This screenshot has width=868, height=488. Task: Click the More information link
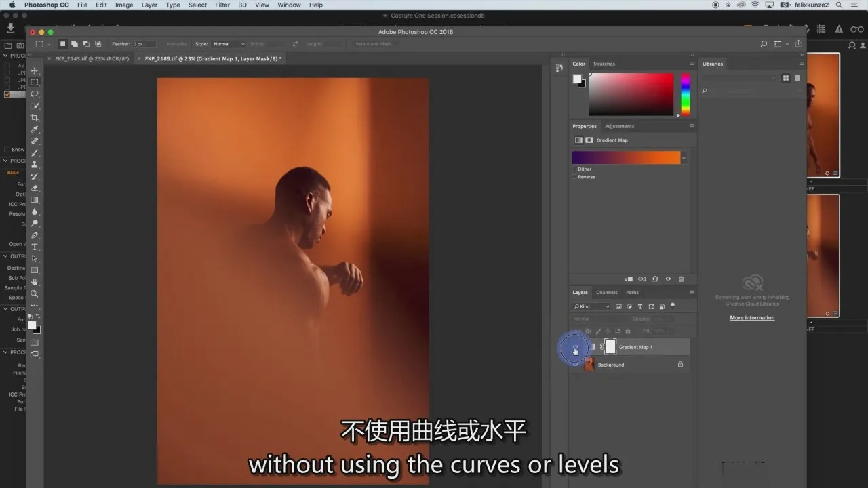[x=752, y=318]
